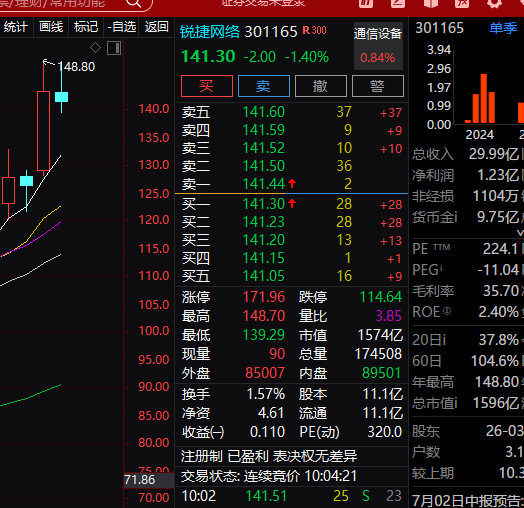Screen dimensions: 524x508
Task: Toggle the side panel layout icon
Action: pyautogui.click(x=114, y=48)
